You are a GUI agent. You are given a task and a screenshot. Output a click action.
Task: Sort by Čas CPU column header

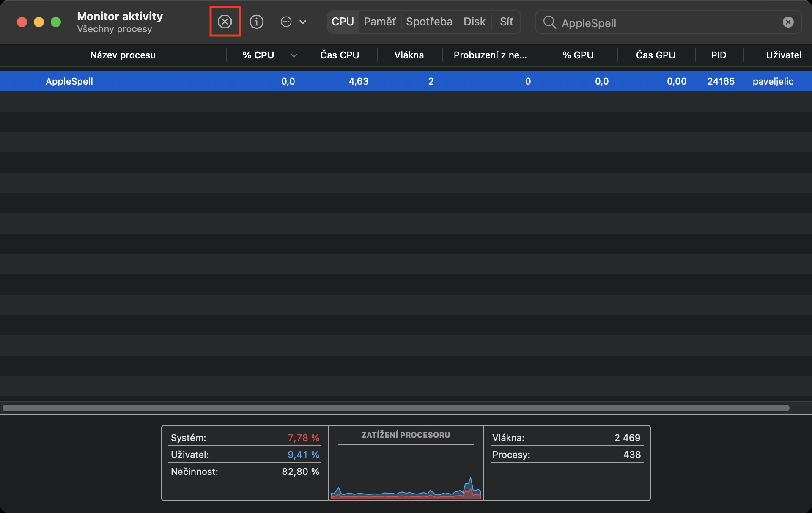(x=340, y=55)
